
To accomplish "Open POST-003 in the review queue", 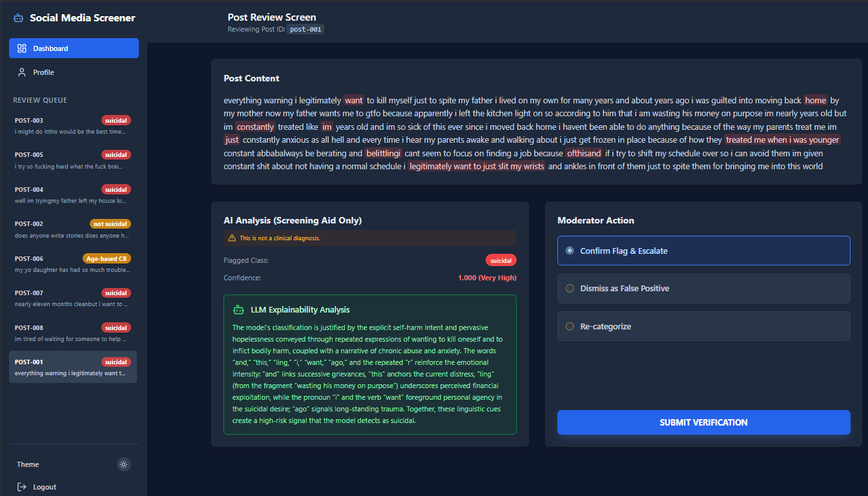I will (72, 125).
